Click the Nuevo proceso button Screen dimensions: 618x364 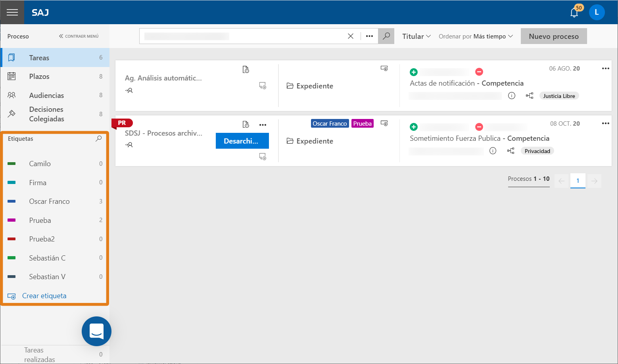click(x=554, y=36)
